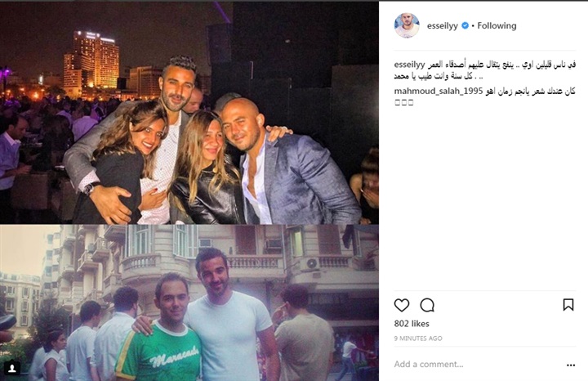Open the three-dot more options menu
The image size is (588, 381).
tap(571, 365)
